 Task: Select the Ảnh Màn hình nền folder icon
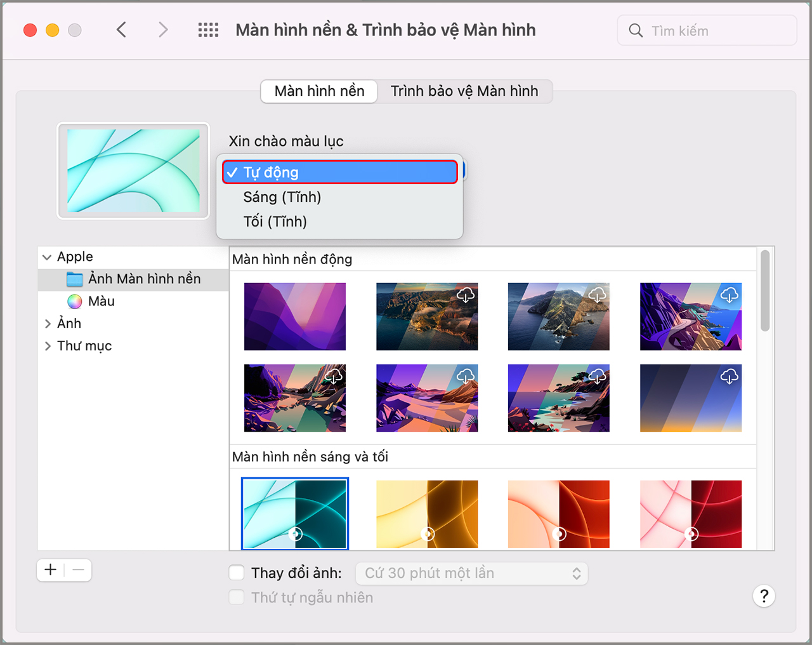75,279
